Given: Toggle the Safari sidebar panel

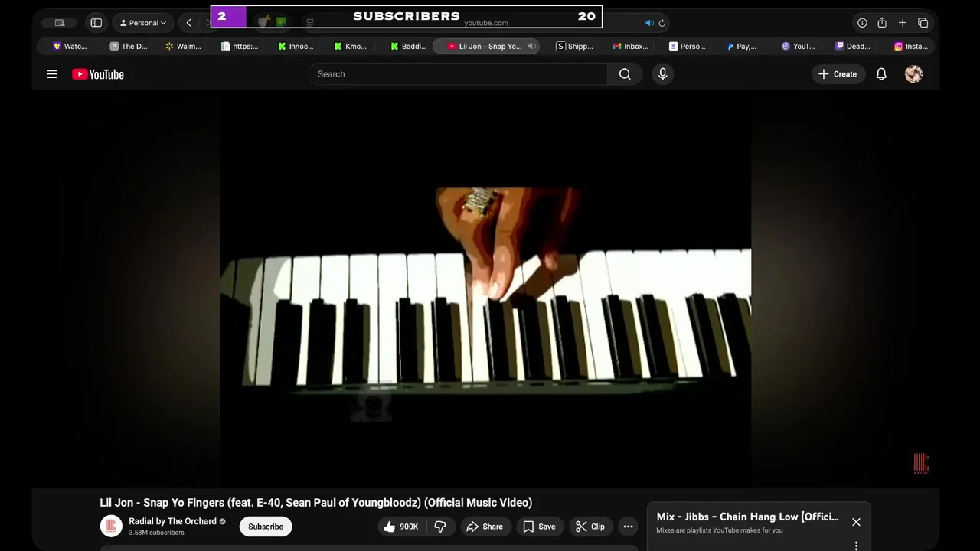Looking at the screenshot, I should pos(96,23).
